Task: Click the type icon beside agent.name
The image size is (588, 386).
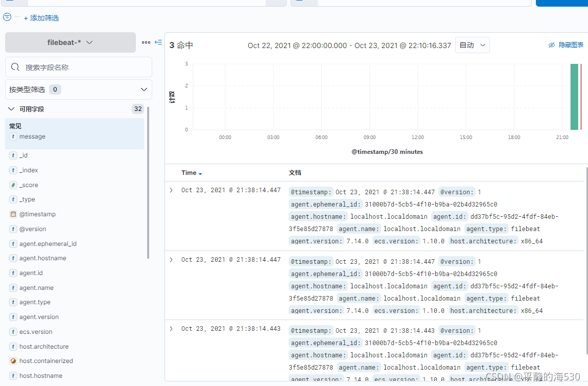Action: click(13, 288)
